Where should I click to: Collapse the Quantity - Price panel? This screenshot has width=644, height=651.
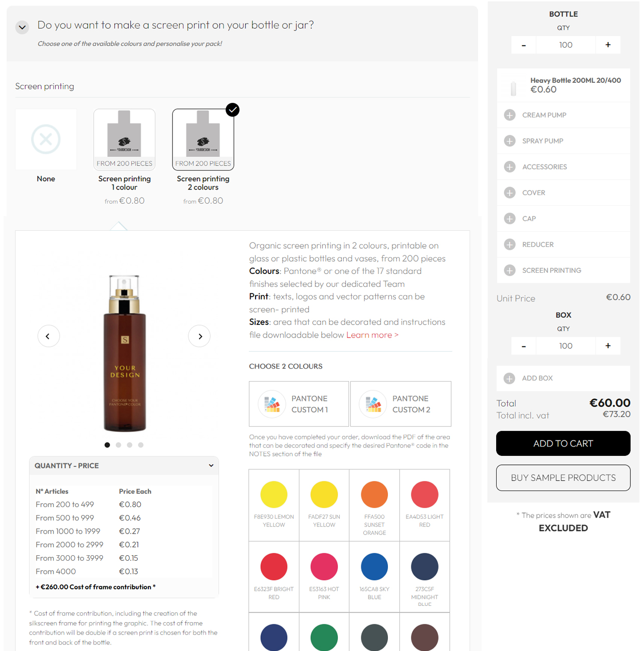(124, 465)
